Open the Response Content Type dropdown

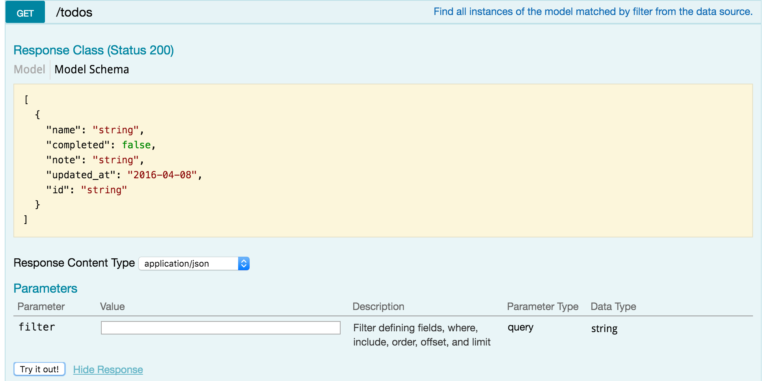[194, 263]
